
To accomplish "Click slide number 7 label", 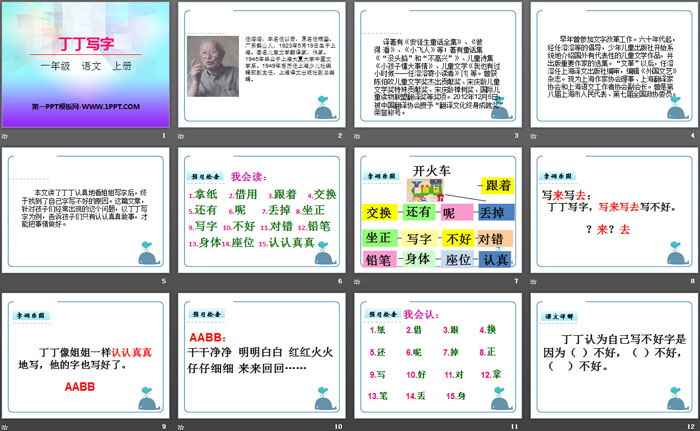I will tap(517, 281).
